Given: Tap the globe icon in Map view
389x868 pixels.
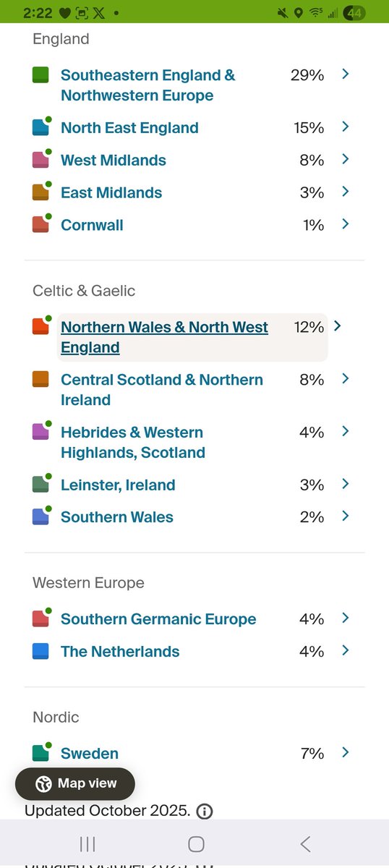Looking at the screenshot, I should click(43, 783).
